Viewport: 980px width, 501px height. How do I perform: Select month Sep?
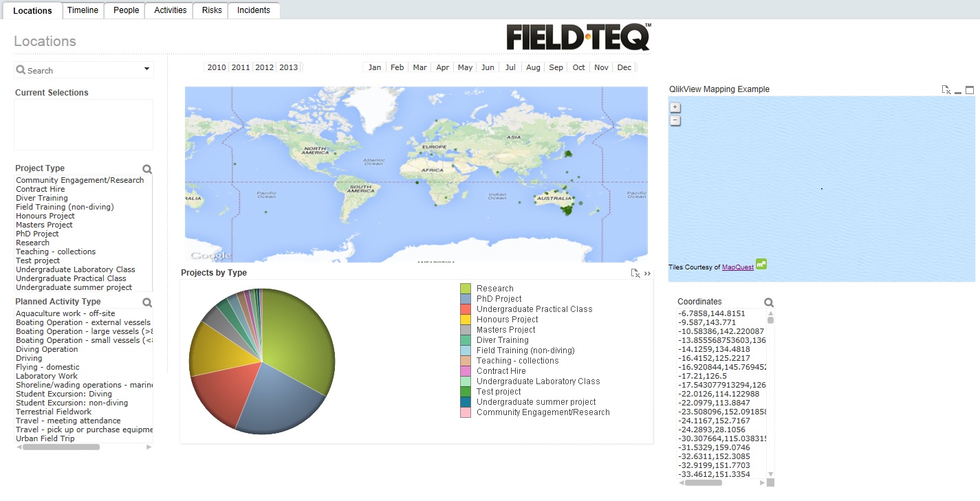556,67
